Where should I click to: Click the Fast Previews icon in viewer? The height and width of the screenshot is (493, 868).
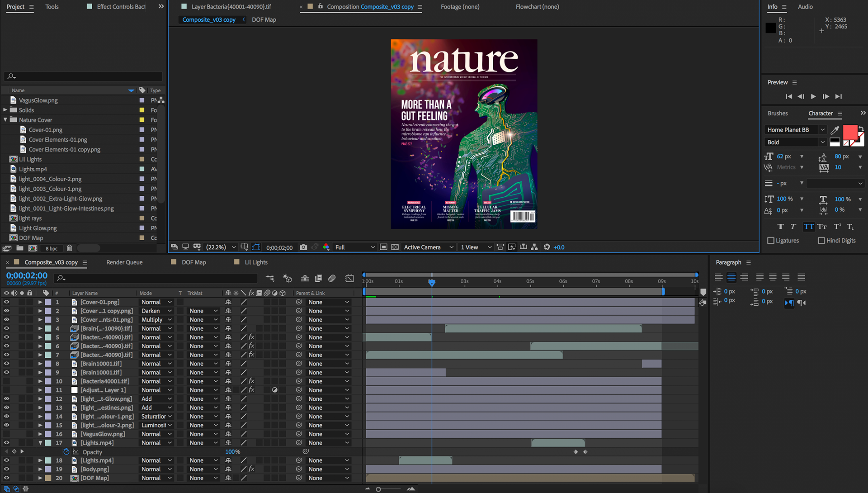[x=512, y=247]
